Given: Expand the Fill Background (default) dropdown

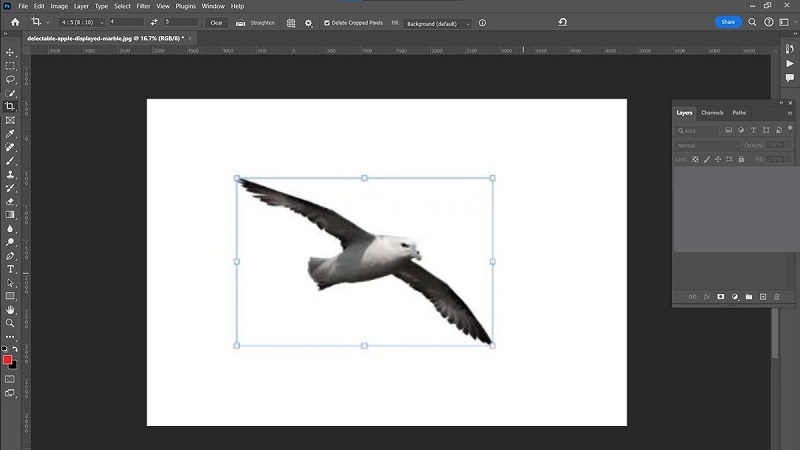Looking at the screenshot, I should 438,23.
